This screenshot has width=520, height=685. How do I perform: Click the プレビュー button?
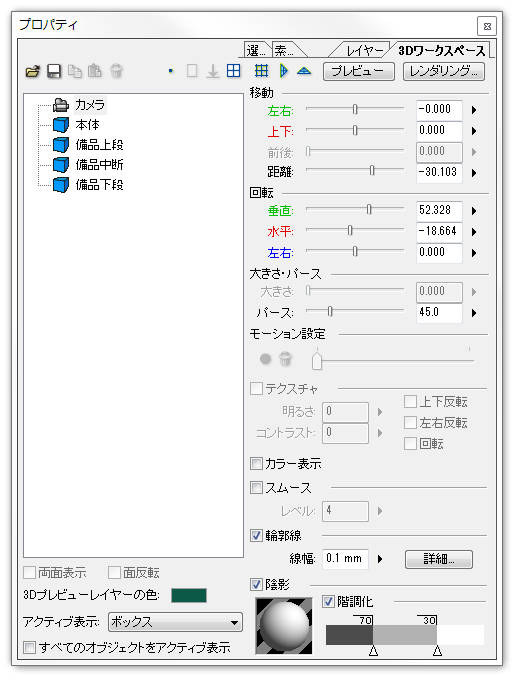pyautogui.click(x=358, y=71)
